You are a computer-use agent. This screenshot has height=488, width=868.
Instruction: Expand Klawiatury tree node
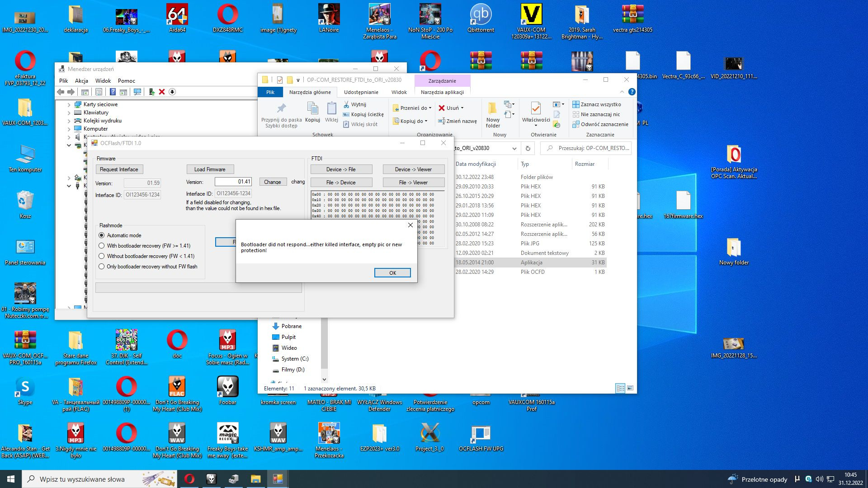[x=69, y=113]
